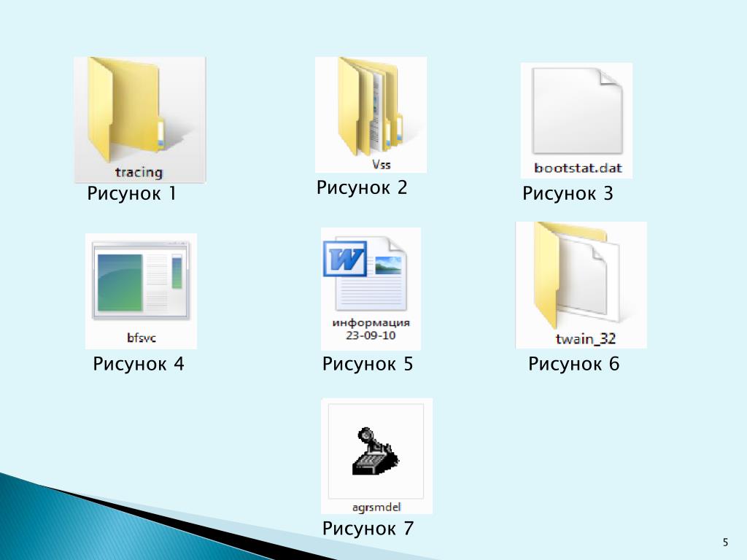This screenshot has height=560, width=747.
Task: Click the agrsmdel modem icon
Action: 376,451
